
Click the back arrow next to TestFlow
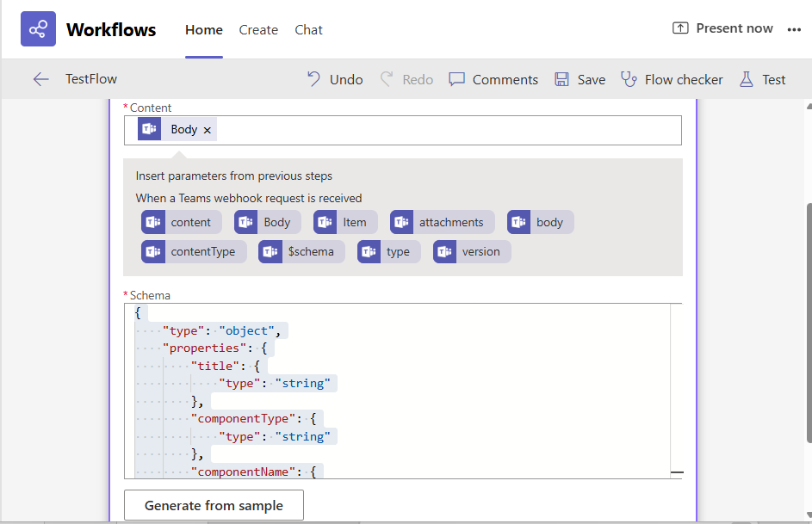[40, 79]
